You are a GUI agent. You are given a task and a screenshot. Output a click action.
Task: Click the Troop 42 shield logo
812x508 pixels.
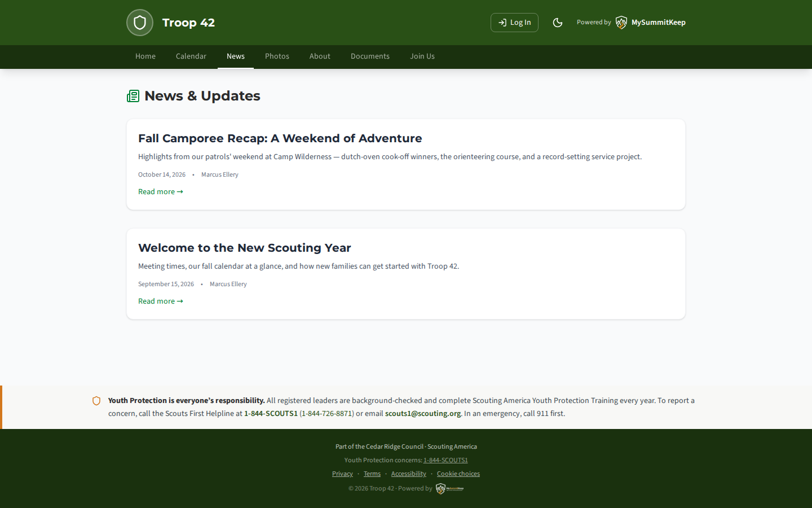click(140, 23)
